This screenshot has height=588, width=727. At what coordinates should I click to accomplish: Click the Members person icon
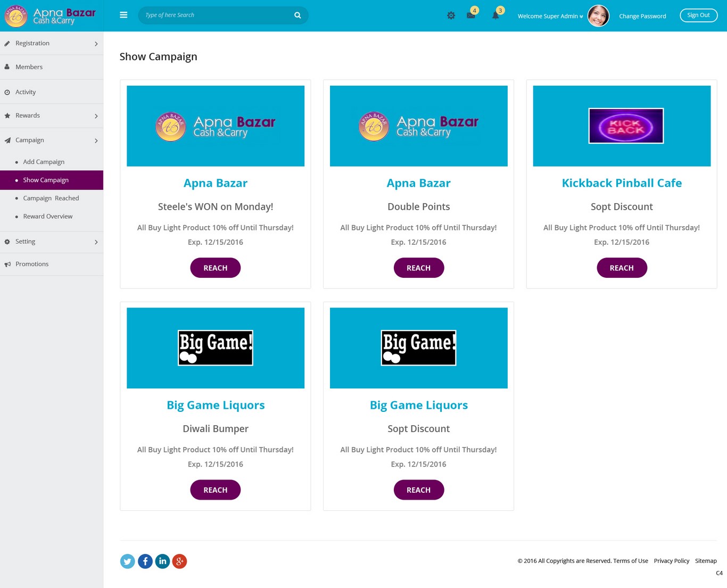pos(7,67)
